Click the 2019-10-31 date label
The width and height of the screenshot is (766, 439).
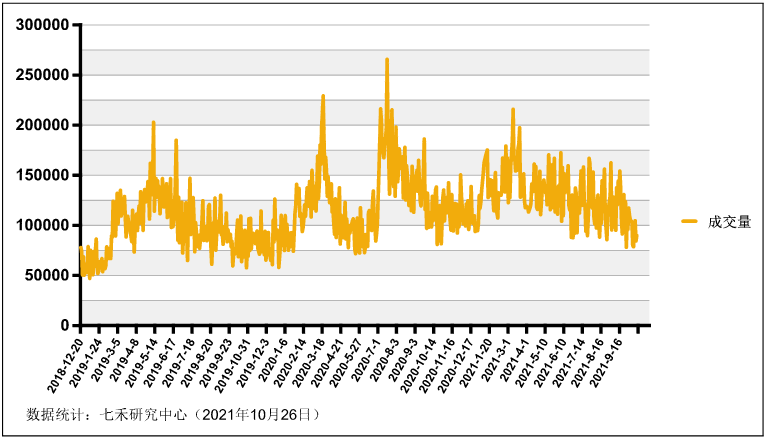233,364
